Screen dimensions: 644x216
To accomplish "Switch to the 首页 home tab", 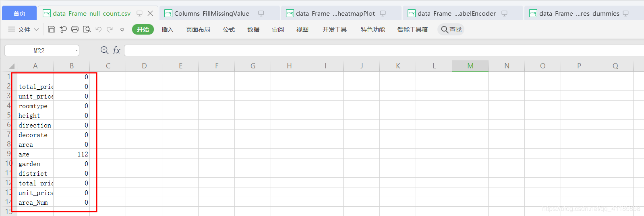I will tap(19, 13).
